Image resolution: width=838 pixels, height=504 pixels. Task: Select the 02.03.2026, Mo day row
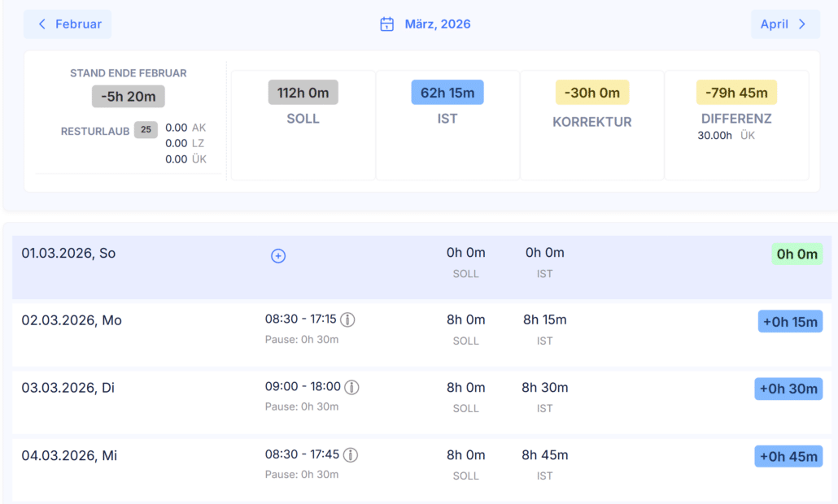(421, 335)
